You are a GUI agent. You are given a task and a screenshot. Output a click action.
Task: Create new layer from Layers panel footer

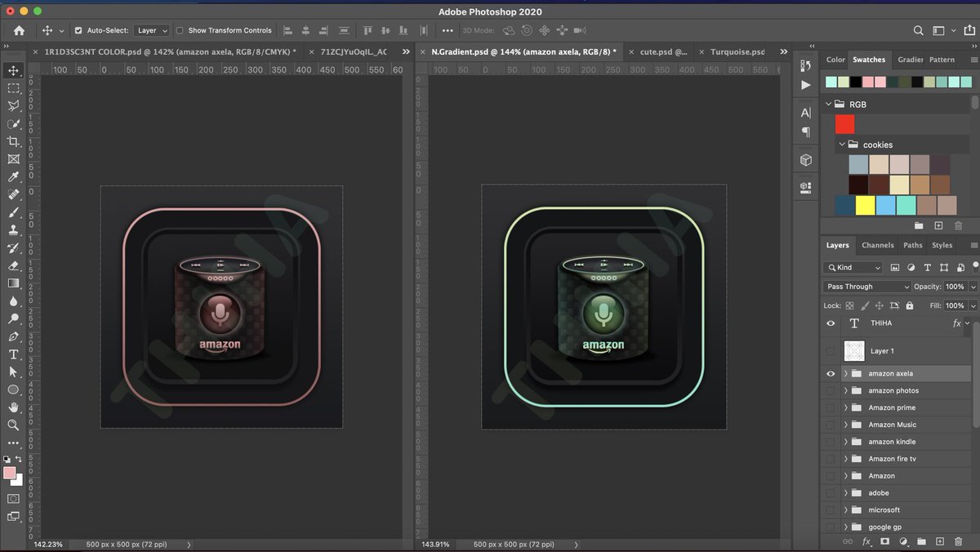click(x=940, y=541)
